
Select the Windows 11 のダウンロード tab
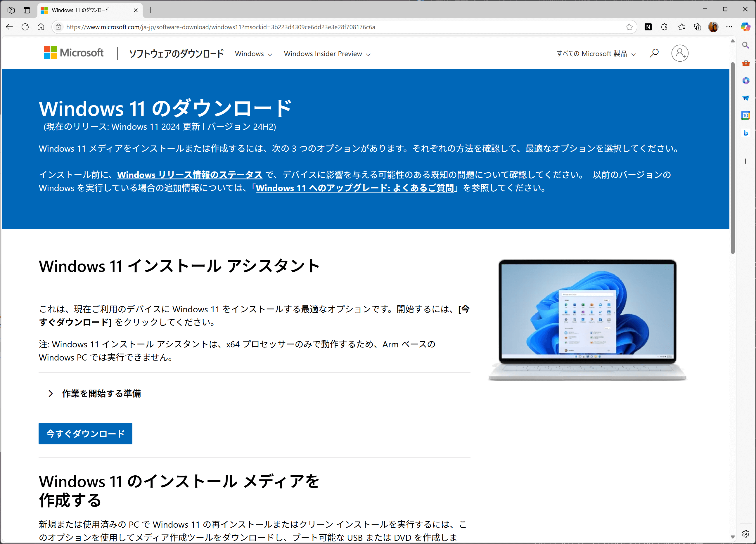[x=90, y=10]
